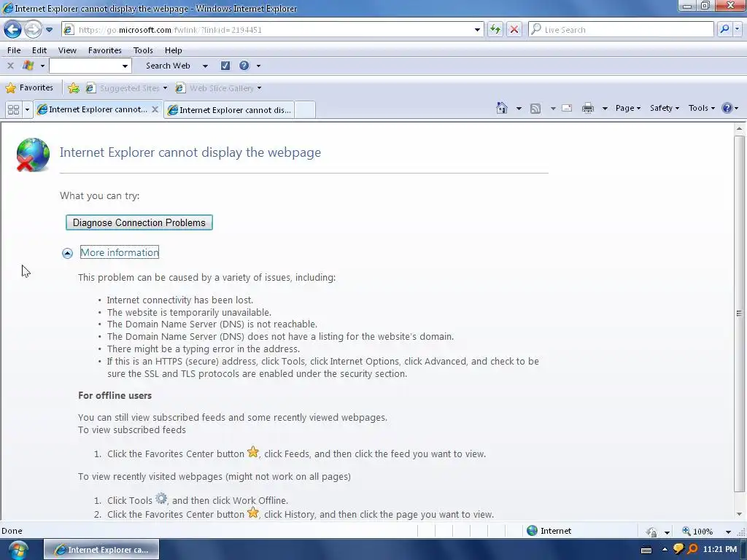Click the scrollbar down arrow
This screenshot has height=560, width=747.
[739, 514]
